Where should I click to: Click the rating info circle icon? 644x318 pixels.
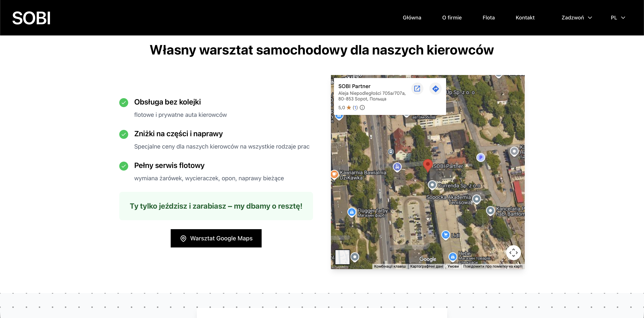[362, 108]
